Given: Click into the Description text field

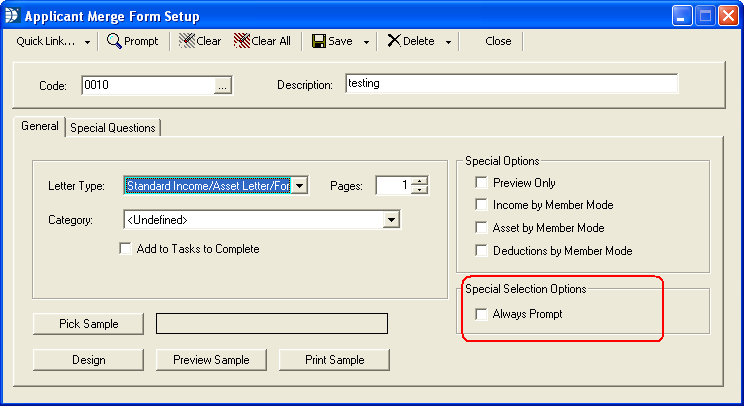Looking at the screenshot, I should pos(511,84).
